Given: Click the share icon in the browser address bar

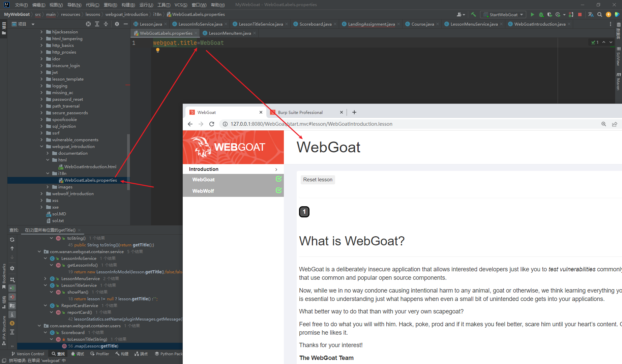Looking at the screenshot, I should 615,124.
